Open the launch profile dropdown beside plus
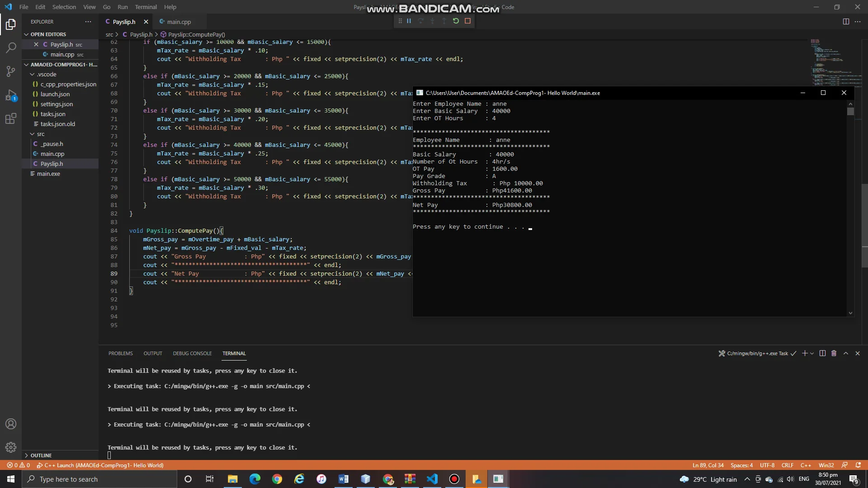Image resolution: width=868 pixels, height=488 pixels. pyautogui.click(x=812, y=353)
